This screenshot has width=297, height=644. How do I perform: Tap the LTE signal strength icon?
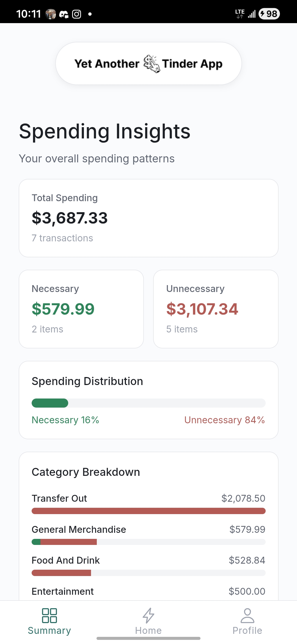(x=252, y=14)
